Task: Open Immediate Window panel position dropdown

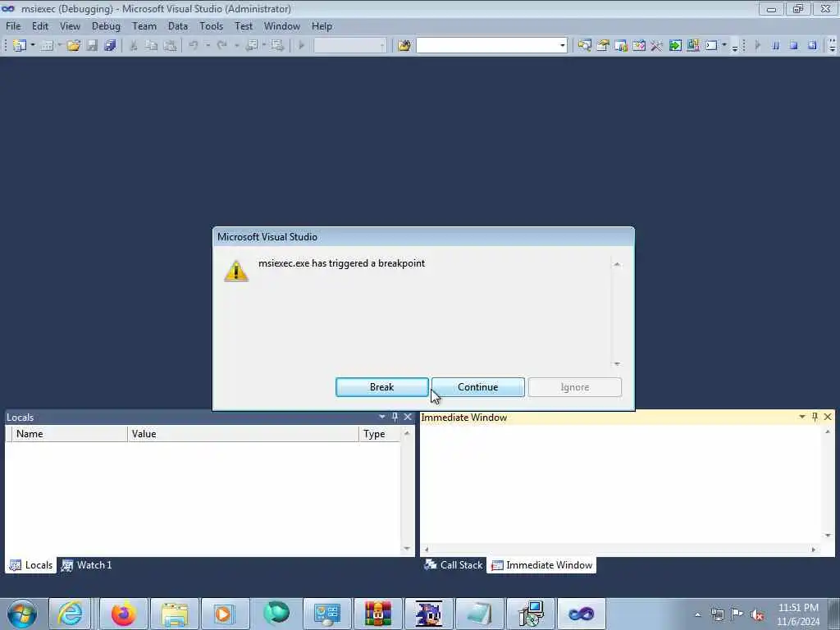Action: click(802, 416)
